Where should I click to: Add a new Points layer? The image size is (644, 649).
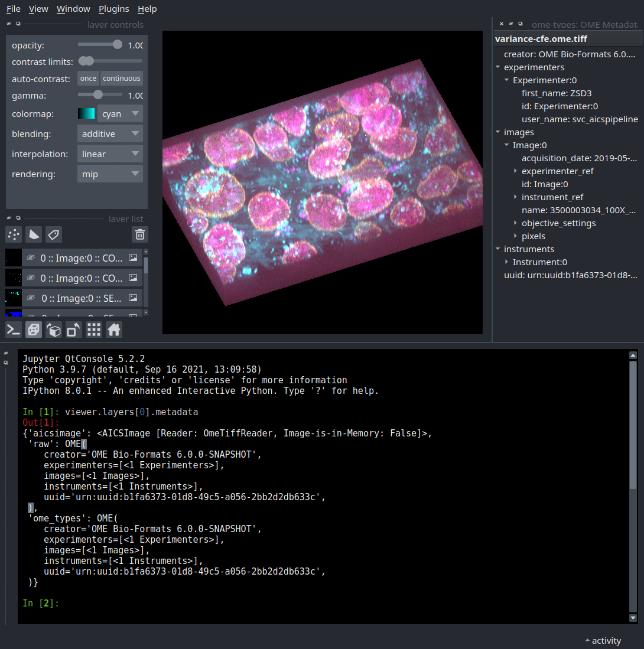(13, 234)
